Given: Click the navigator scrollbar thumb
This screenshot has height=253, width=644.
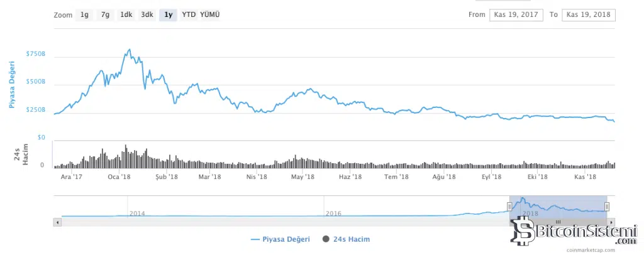Looking at the screenshot, I should 558,222.
